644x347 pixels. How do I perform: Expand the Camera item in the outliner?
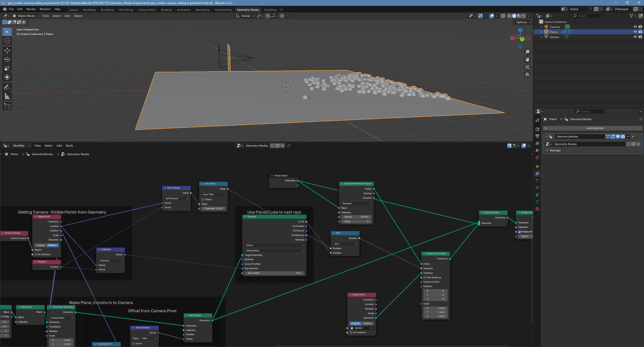(541, 27)
